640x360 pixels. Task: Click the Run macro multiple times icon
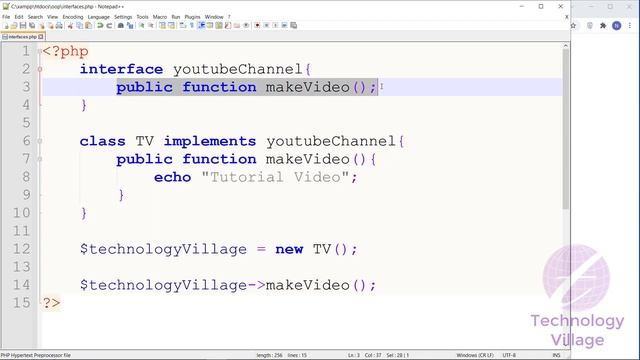(284, 25)
